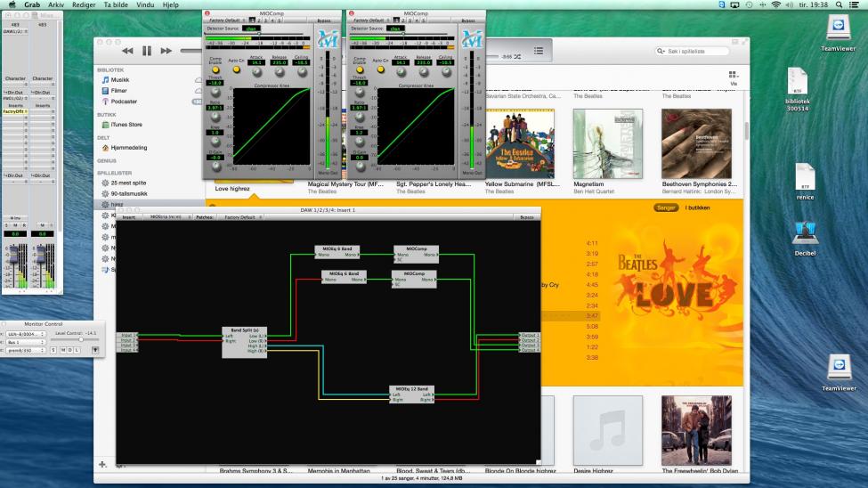
Task: Toggle shuffle icon in iTunes player
Action: click(517, 56)
